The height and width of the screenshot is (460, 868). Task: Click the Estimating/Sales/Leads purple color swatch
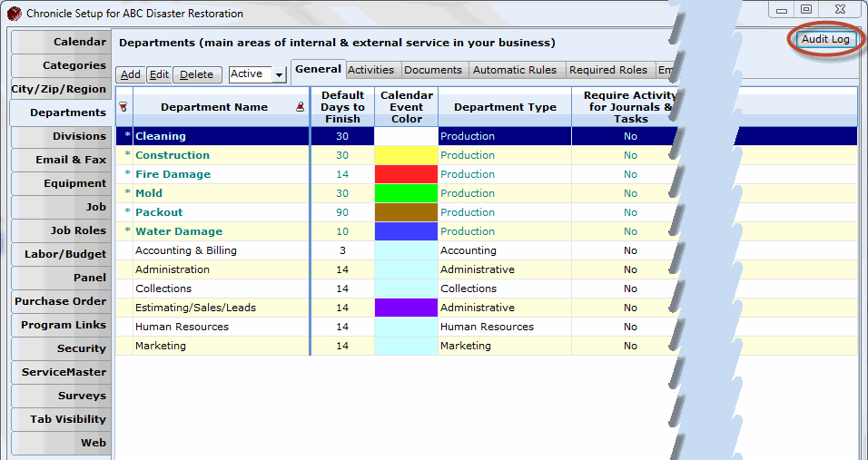pyautogui.click(x=407, y=308)
